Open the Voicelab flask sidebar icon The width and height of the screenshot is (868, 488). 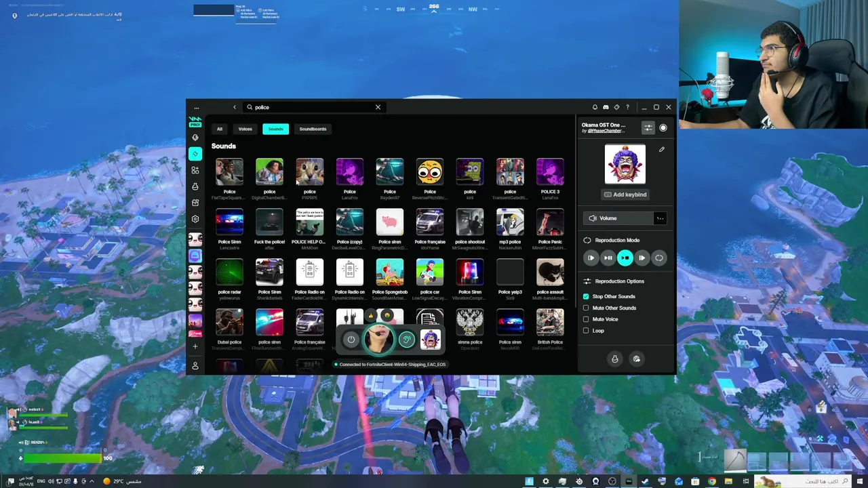point(195,186)
